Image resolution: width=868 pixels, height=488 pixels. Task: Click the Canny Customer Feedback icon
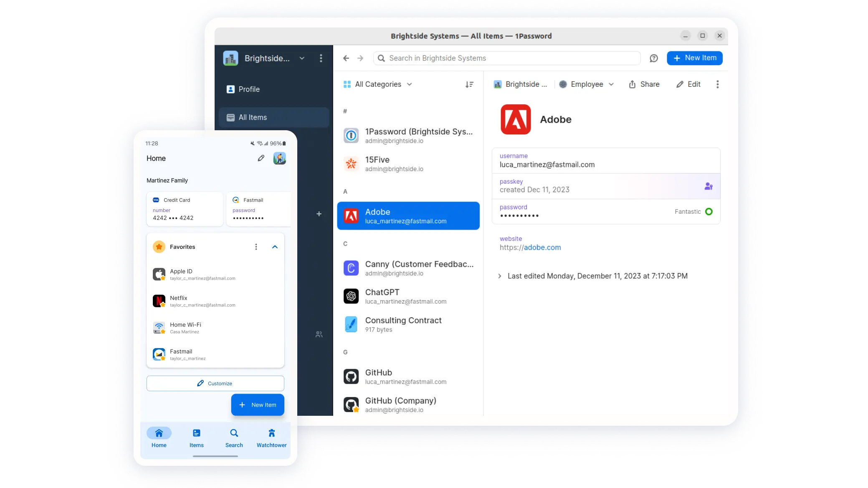click(x=351, y=268)
